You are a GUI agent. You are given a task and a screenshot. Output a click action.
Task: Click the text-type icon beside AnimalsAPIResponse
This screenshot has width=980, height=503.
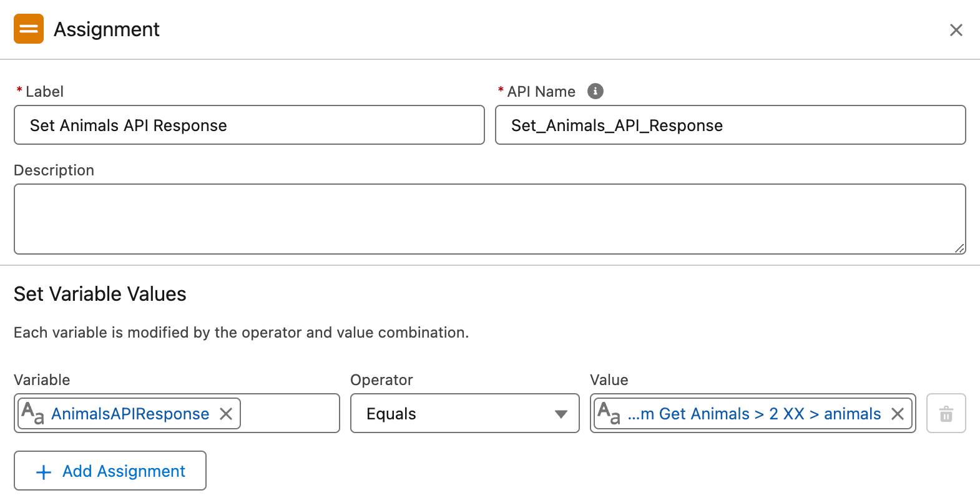click(32, 413)
